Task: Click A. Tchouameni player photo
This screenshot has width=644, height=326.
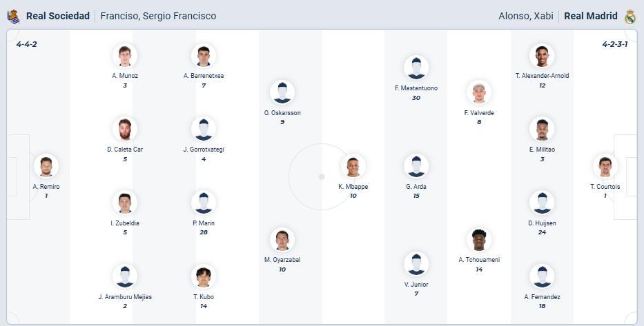Action: pos(479,239)
